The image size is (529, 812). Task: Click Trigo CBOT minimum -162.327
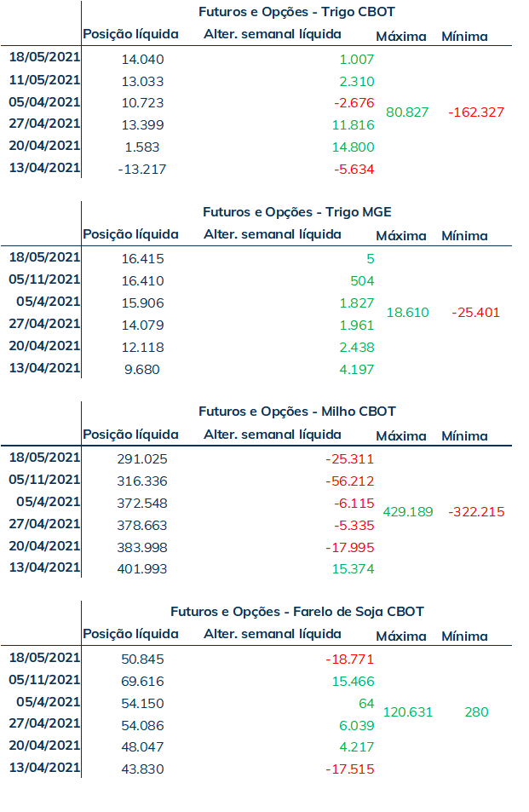(x=476, y=112)
